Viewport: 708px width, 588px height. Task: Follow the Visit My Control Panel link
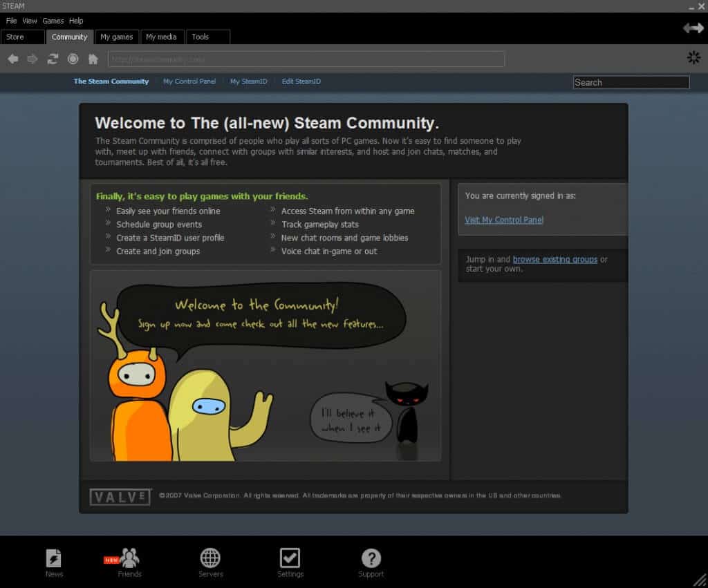[x=504, y=220]
